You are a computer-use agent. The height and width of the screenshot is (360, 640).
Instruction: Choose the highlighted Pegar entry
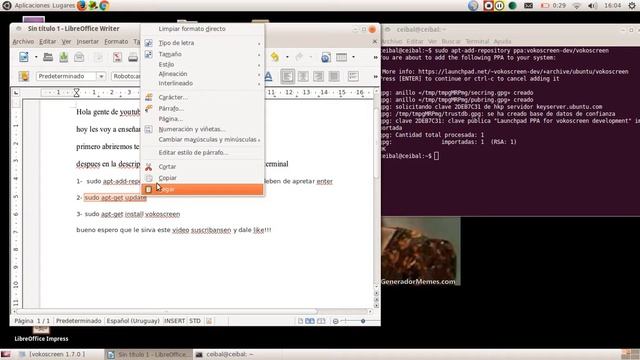pyautogui.click(x=203, y=189)
